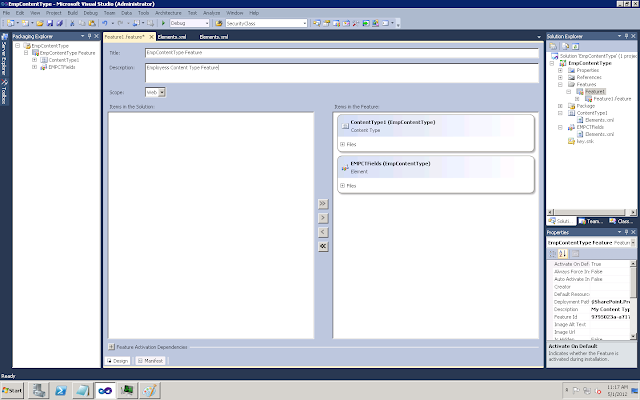640x400 pixels.
Task: Open the Server Explorer side tab
Action: (x=4, y=54)
